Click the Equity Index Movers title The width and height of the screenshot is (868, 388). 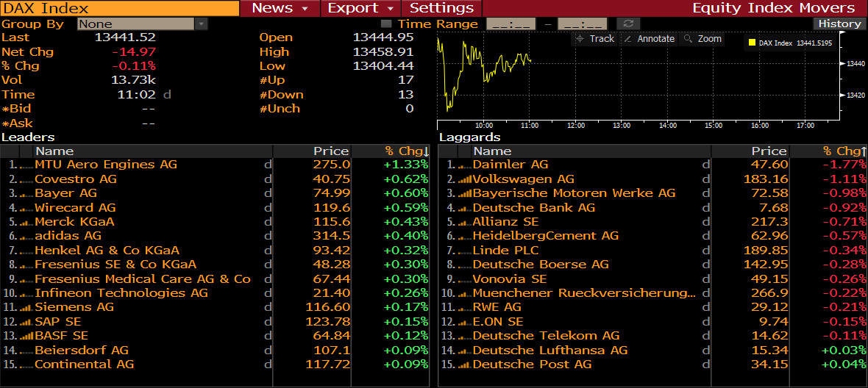pyautogui.click(x=773, y=8)
